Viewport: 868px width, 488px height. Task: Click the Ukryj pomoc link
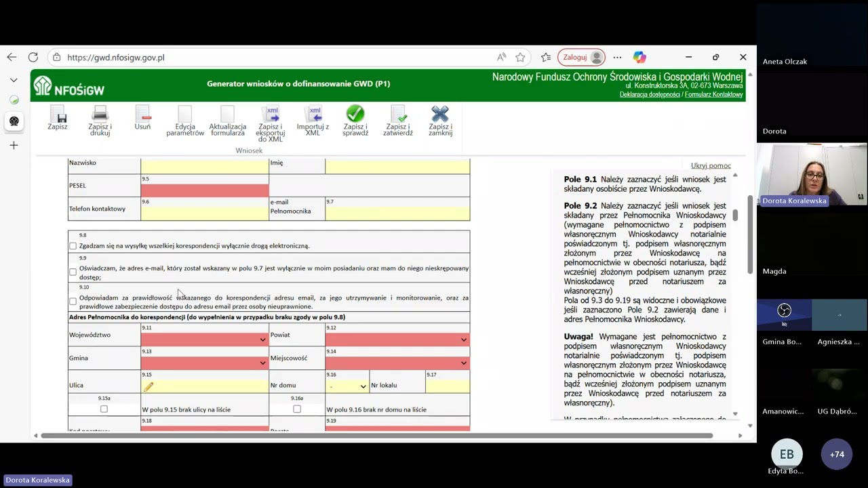coord(711,165)
